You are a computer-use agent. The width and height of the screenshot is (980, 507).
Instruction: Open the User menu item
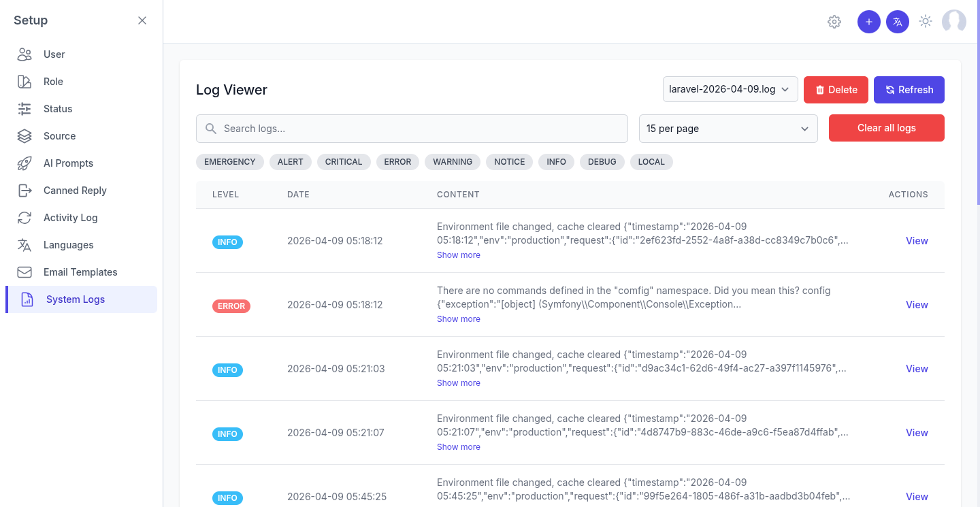click(82, 54)
